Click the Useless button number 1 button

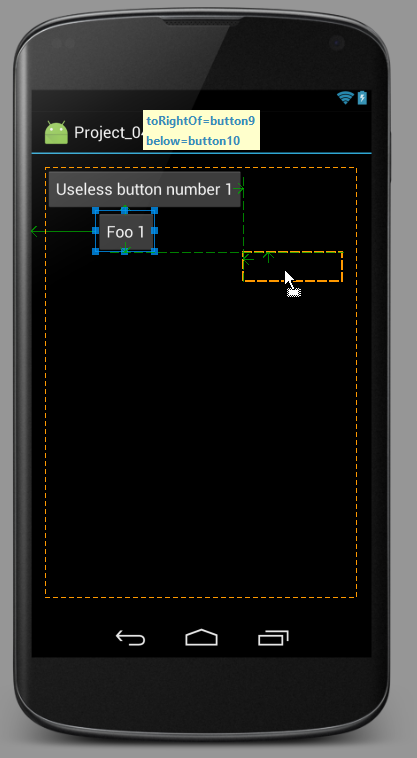click(x=144, y=190)
